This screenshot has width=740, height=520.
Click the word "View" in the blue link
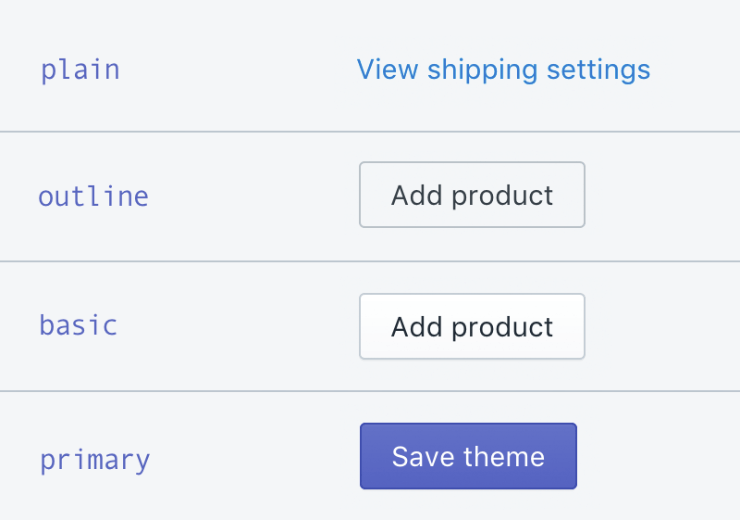(x=387, y=70)
